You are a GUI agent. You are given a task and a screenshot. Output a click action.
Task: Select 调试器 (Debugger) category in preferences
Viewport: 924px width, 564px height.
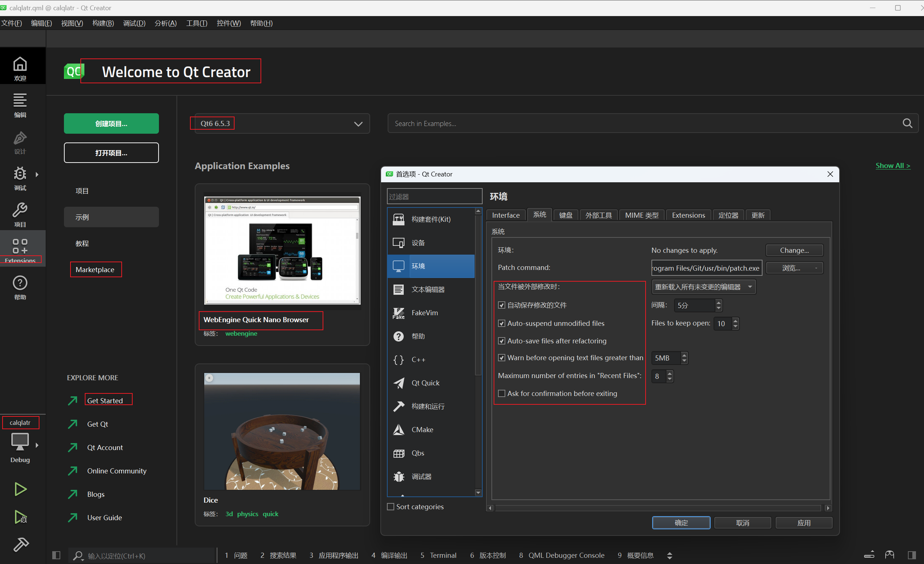[431, 477]
